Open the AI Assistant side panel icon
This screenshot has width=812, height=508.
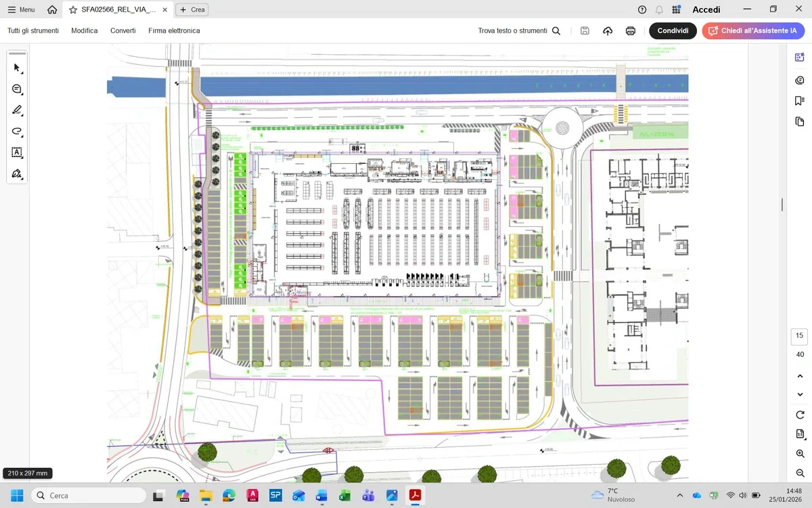pyautogui.click(x=800, y=58)
